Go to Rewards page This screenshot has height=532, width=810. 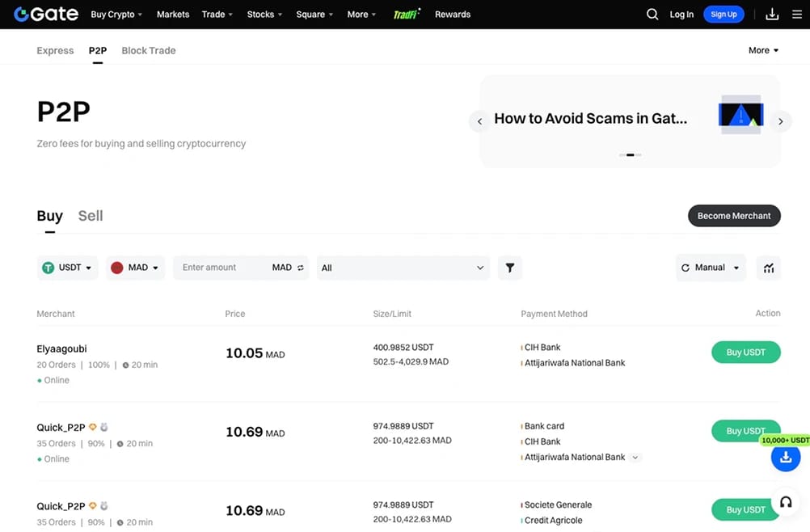click(453, 15)
